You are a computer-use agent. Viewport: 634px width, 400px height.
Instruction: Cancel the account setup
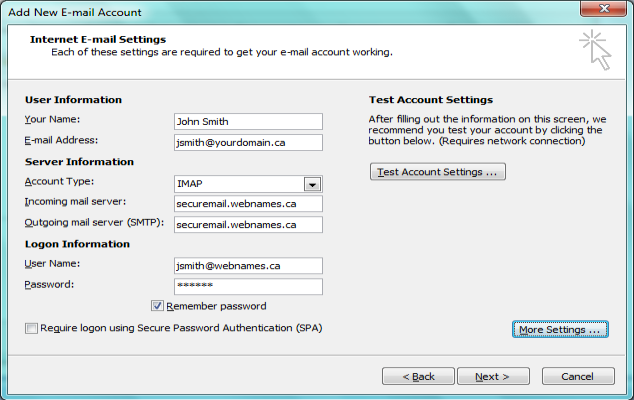point(578,376)
